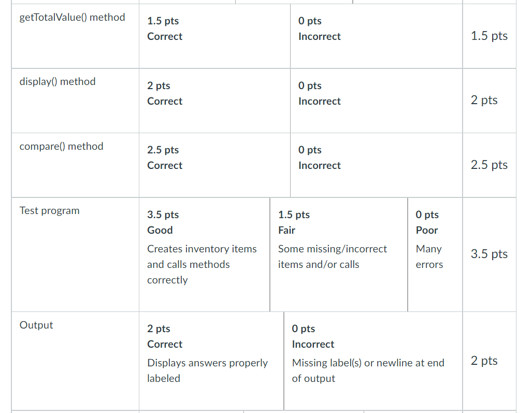The width and height of the screenshot is (532, 413).
Task: Choose 0 pts Incorrect for compare() method
Action: click(x=376, y=165)
